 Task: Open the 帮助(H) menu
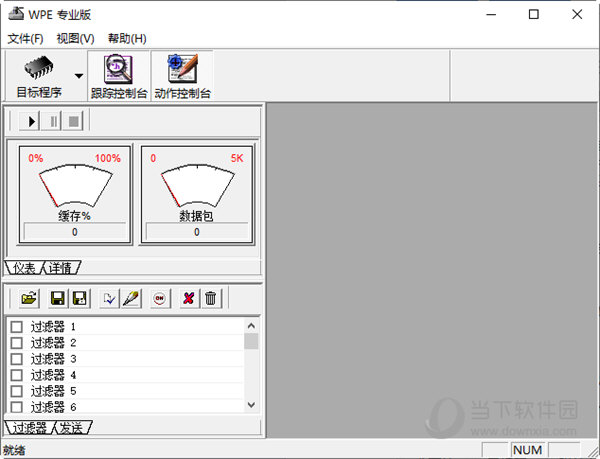coord(125,38)
